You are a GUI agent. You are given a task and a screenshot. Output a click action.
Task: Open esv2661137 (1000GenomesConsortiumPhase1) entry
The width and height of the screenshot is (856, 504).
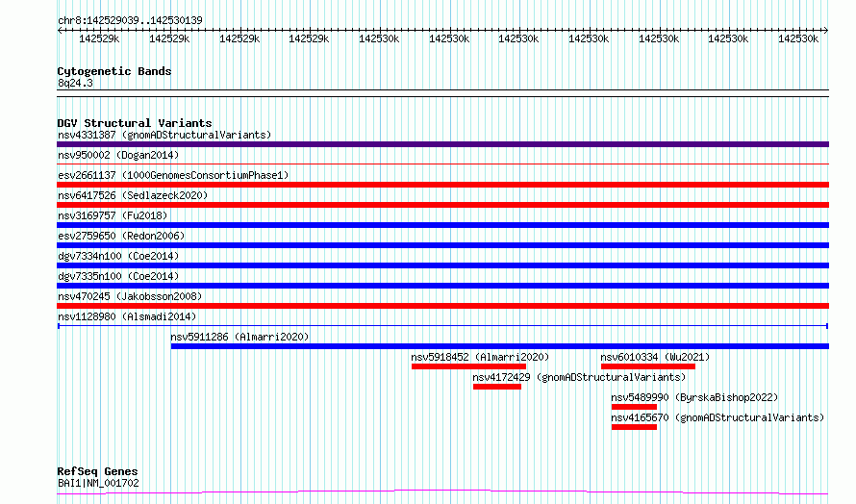point(173,175)
